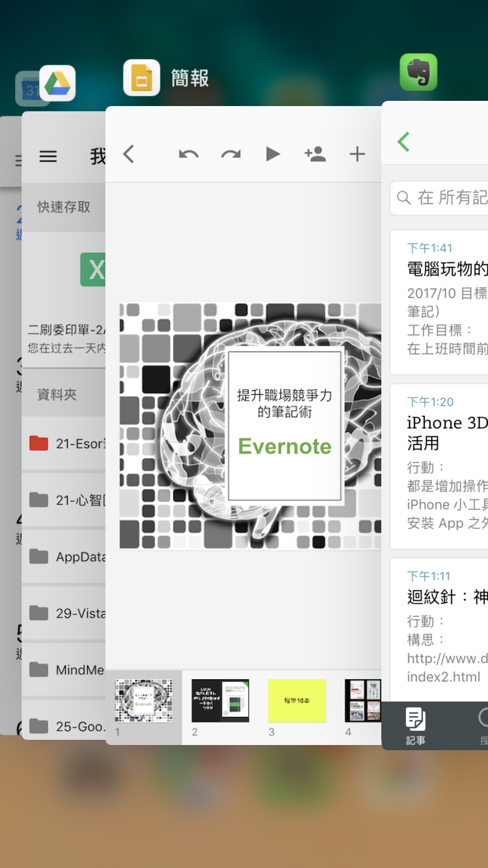The height and width of the screenshot is (868, 488).
Task: Open the 迴紋針 note from 下午1:11
Action: (439, 629)
